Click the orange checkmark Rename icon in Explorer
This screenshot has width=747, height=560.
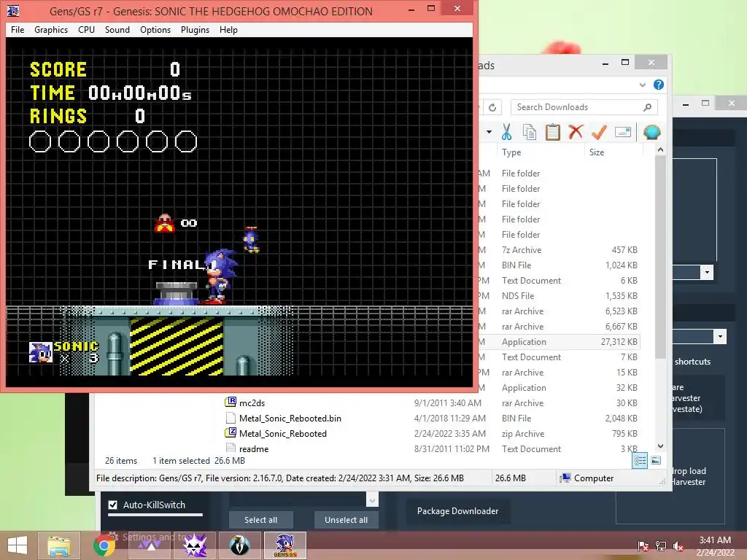coord(599,132)
